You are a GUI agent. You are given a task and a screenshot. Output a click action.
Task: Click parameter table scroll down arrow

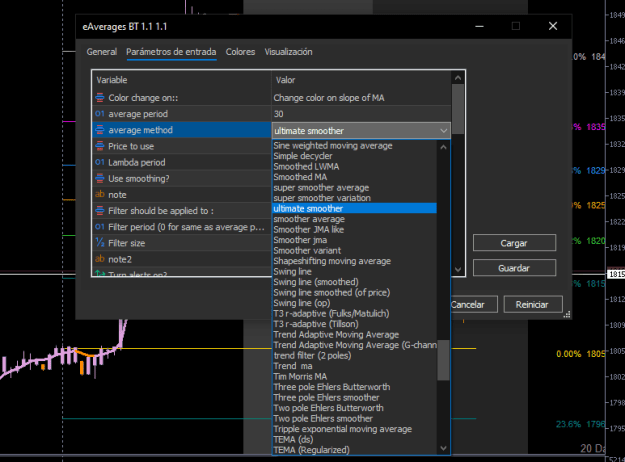(x=458, y=269)
